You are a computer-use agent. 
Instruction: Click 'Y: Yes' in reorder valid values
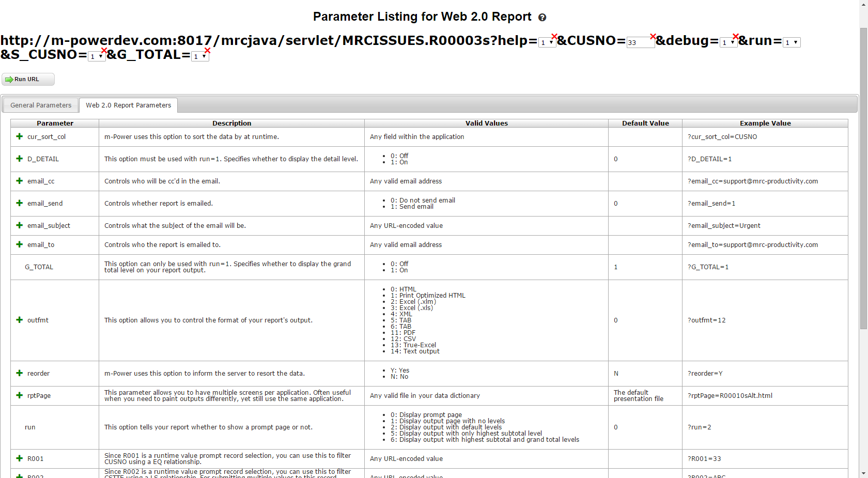400,371
